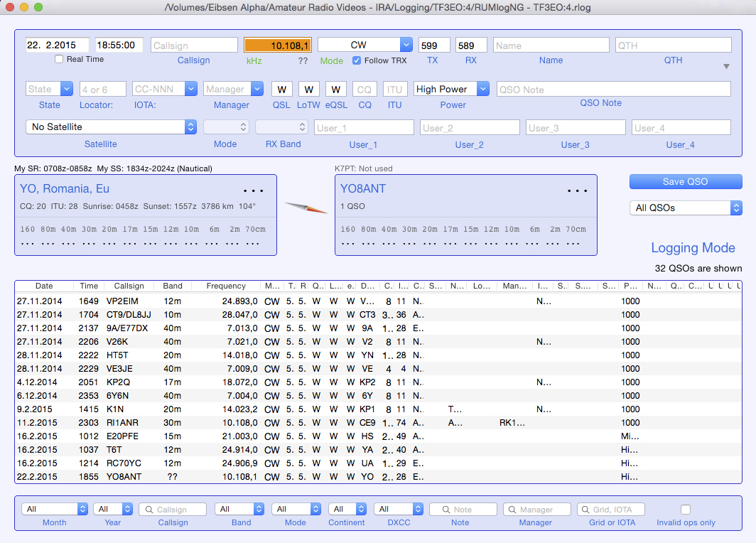Enable the Real Time checkbox

tap(60, 60)
